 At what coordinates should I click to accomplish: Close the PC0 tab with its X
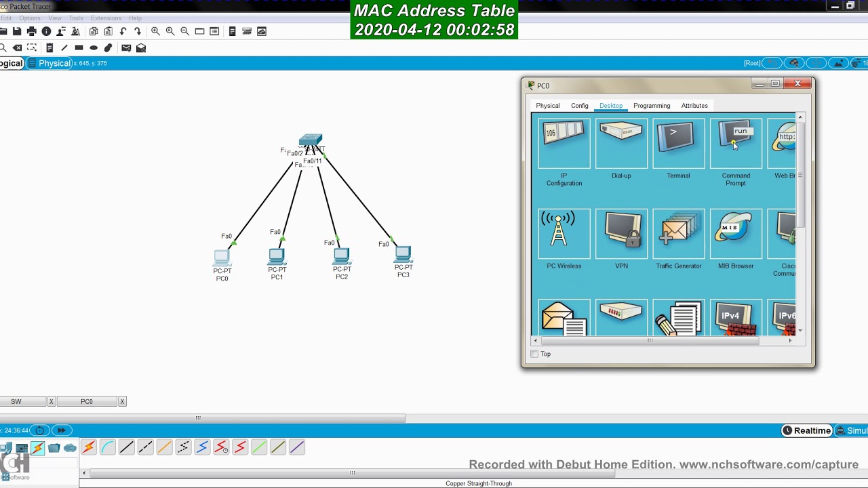click(x=122, y=401)
